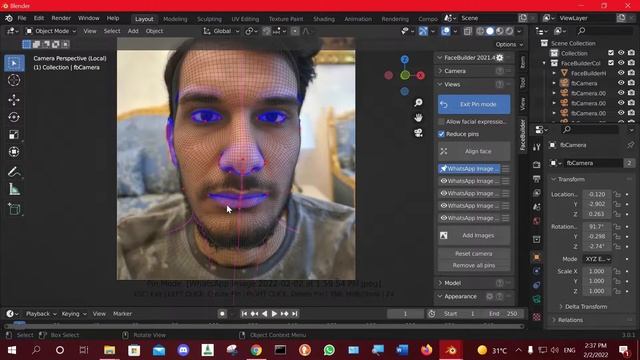Image resolution: width=640 pixels, height=360 pixels.
Task: Click the zoom magnifier viewport icon
Action: pos(418,102)
